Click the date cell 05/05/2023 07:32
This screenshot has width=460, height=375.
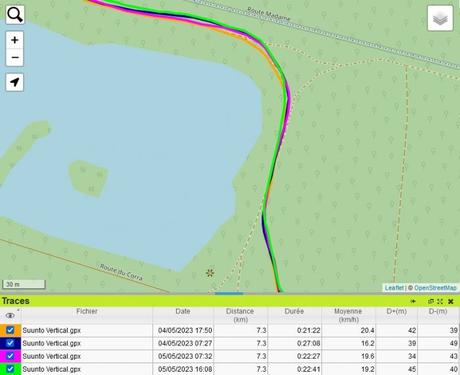click(185, 356)
